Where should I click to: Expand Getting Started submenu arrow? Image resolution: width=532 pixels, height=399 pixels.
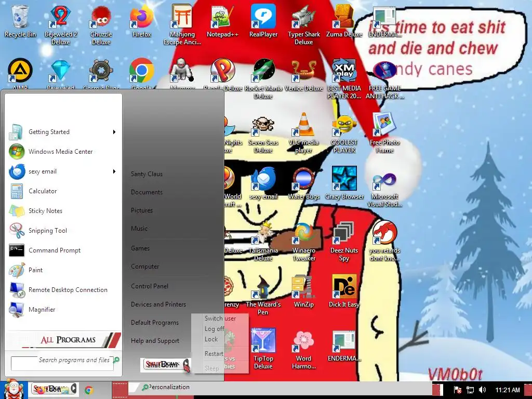[x=114, y=132]
